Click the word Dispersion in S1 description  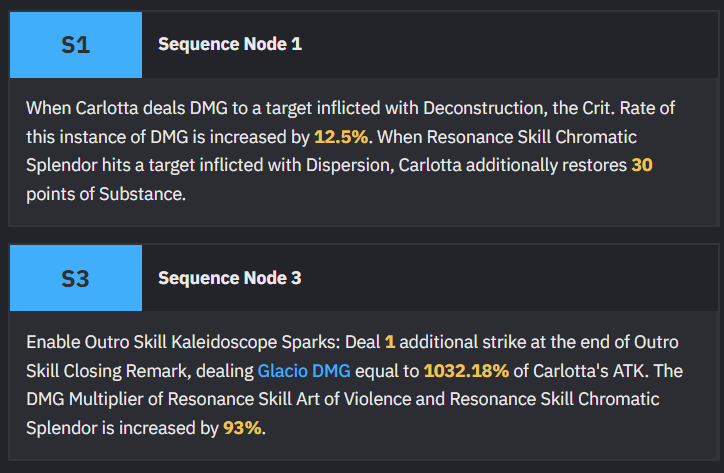[x=350, y=165]
